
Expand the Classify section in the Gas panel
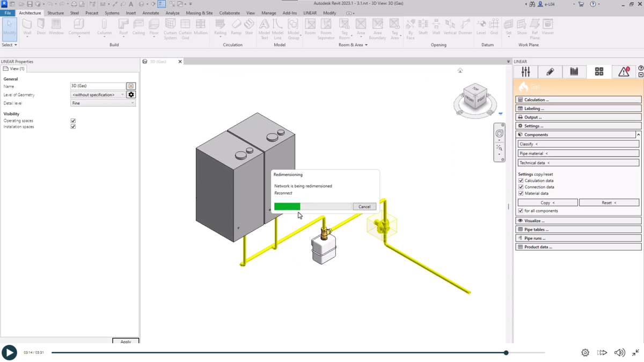578,143
